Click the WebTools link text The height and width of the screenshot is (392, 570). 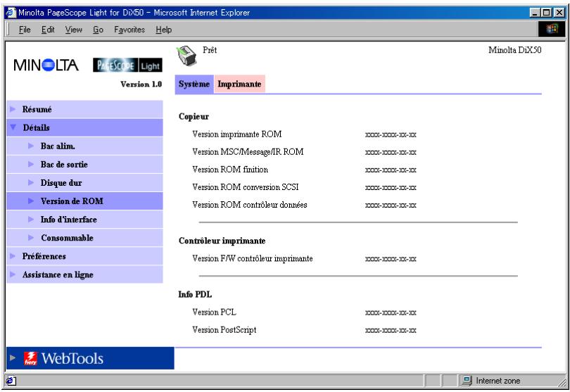click(72, 358)
